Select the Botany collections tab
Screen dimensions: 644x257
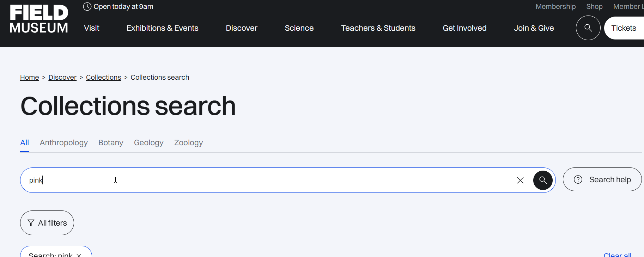111,143
